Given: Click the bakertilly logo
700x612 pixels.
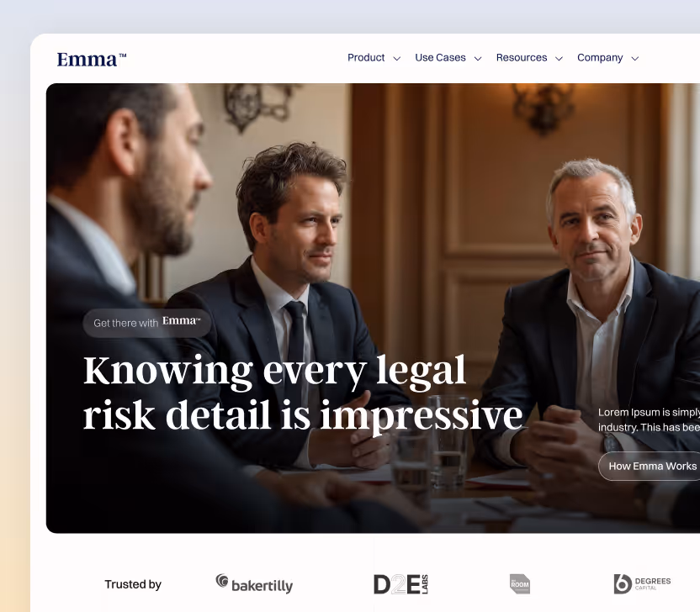Looking at the screenshot, I should (254, 584).
